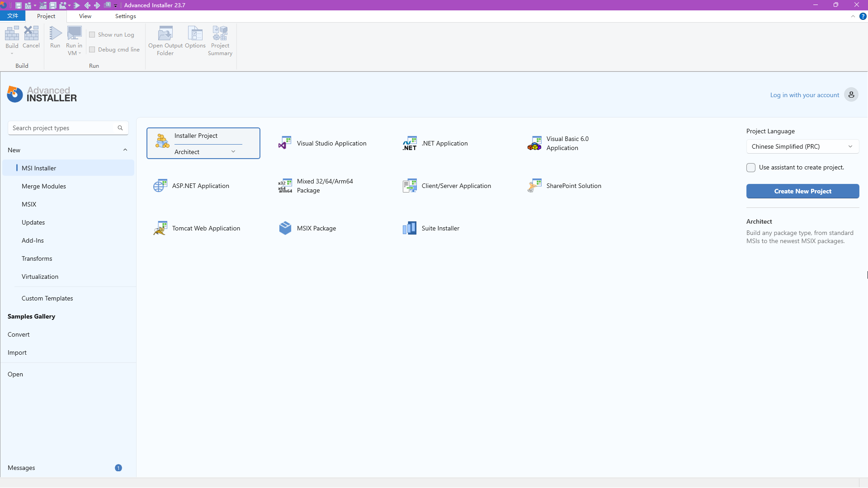868x488 pixels.
Task: Open the Options ribbon icon
Action: [195, 37]
